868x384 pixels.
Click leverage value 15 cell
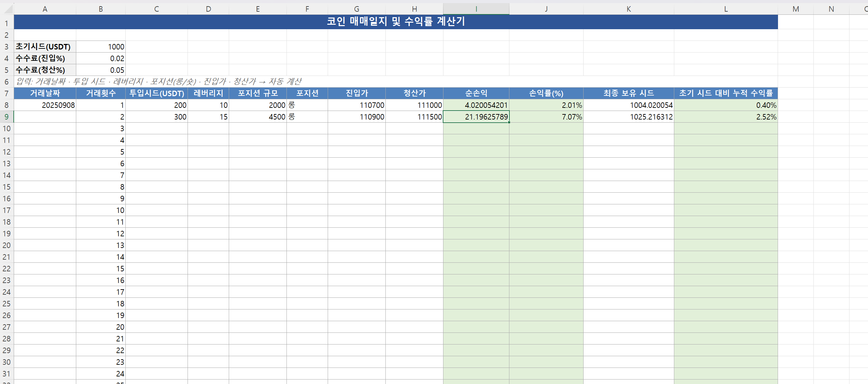pos(208,117)
